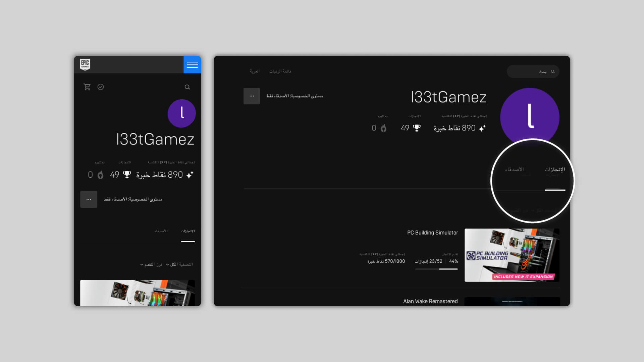Click the l33tGamez username in desktop view

click(448, 97)
